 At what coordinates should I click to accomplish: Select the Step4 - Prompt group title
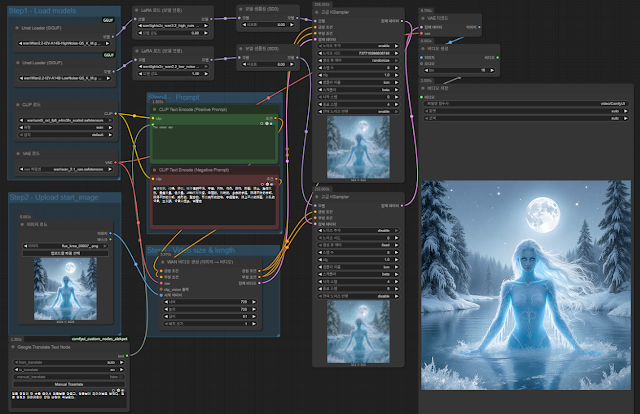[173, 97]
